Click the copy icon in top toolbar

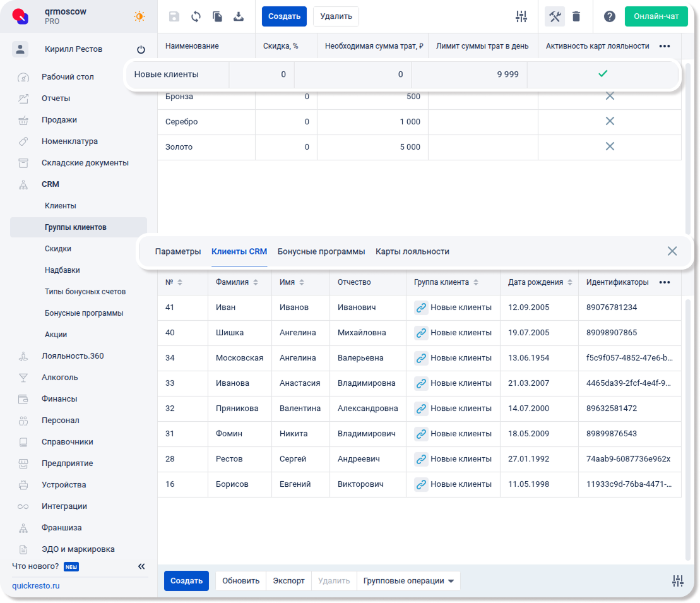click(217, 16)
